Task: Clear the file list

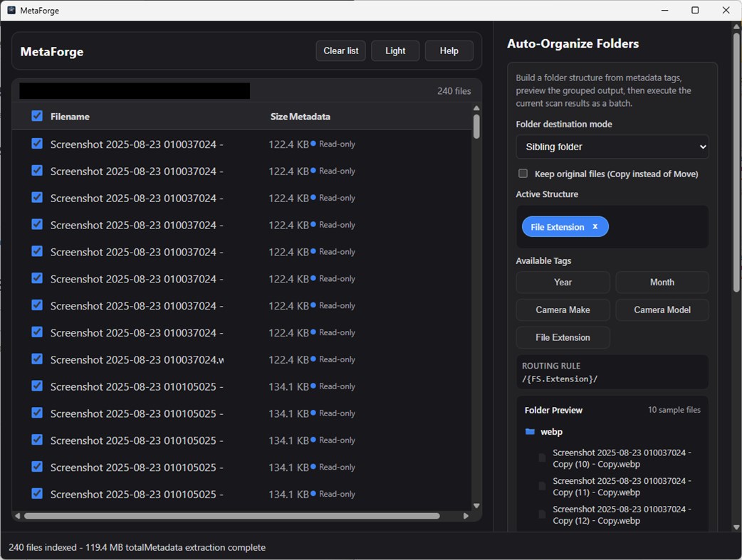Action: tap(340, 51)
